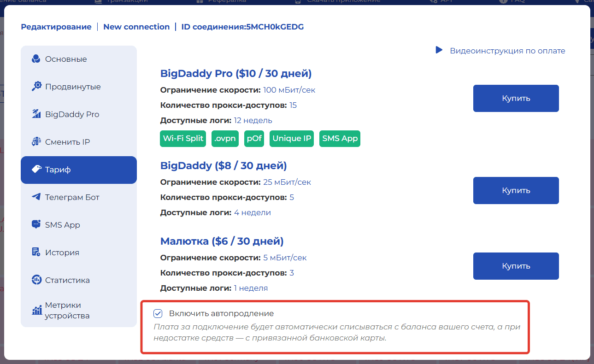
Task: Click the video instruction play icon
Action: pos(439,50)
